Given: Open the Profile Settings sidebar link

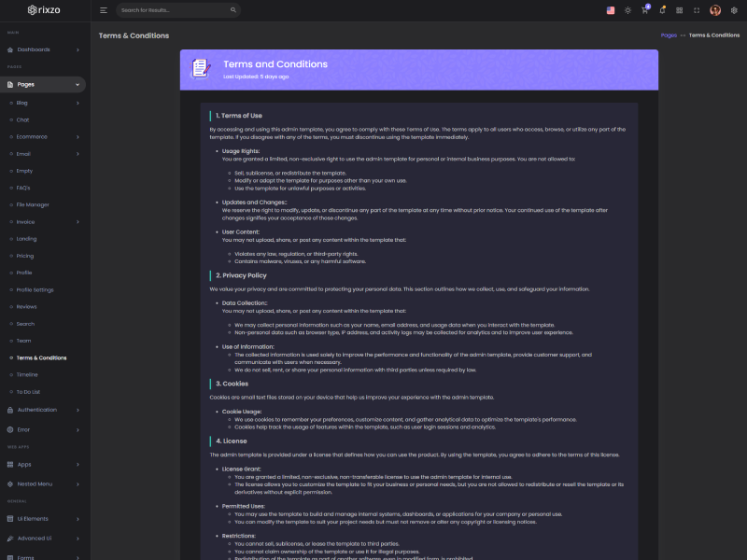Looking at the screenshot, I should tap(35, 289).
